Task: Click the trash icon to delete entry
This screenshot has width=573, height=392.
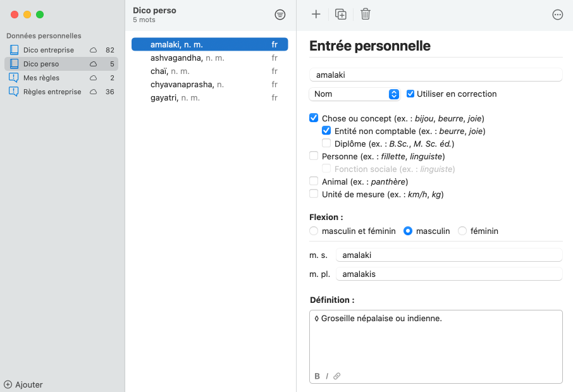Action: pos(366,15)
